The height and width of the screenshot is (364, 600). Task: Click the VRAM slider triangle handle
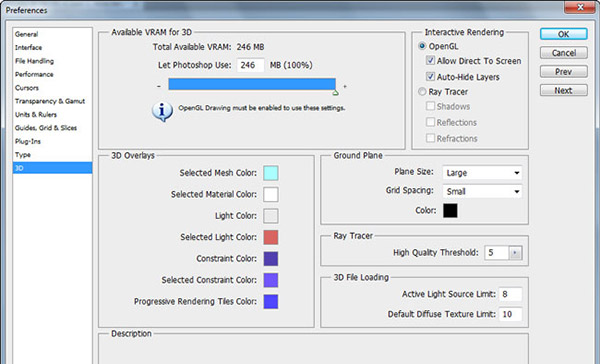(335, 93)
